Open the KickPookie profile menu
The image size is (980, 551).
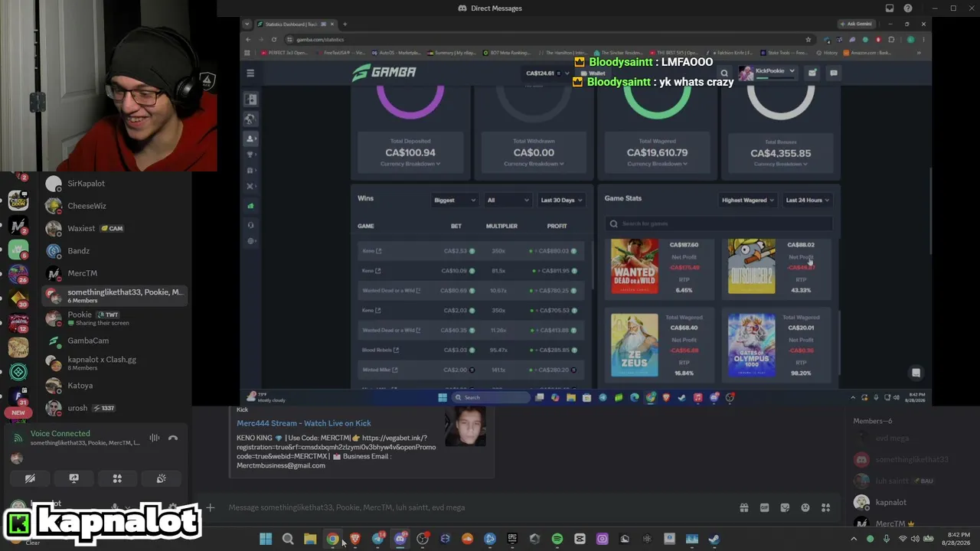pyautogui.click(x=766, y=72)
